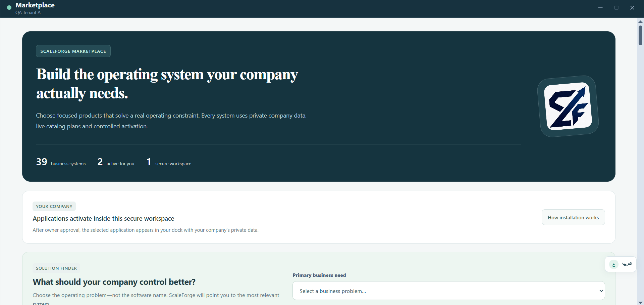644x305 pixels.
Task: Click the vertical scrollbar thumb
Action: click(640, 35)
